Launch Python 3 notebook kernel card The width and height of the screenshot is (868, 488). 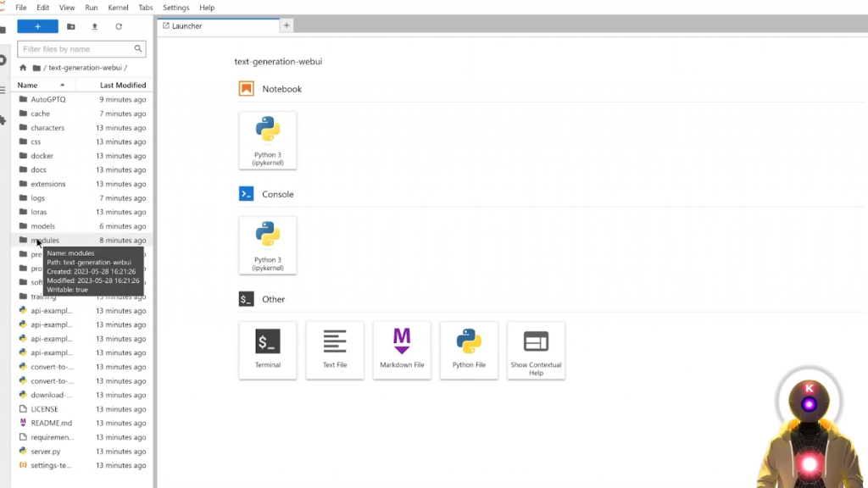[268, 141]
